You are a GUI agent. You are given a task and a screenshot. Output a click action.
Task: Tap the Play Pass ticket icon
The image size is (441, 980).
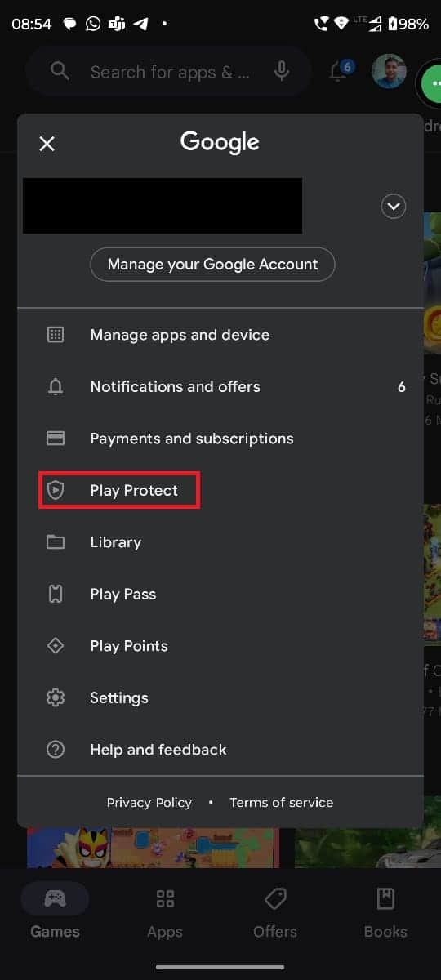tap(56, 594)
